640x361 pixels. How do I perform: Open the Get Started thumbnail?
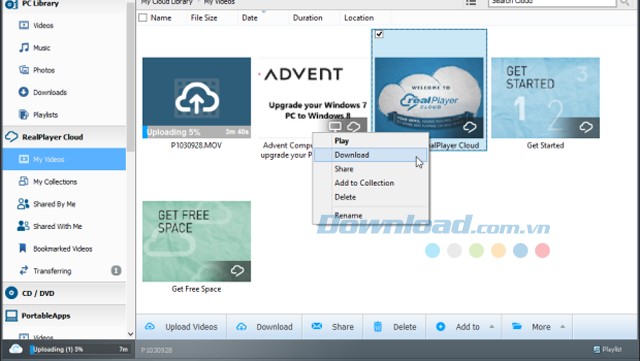point(545,97)
